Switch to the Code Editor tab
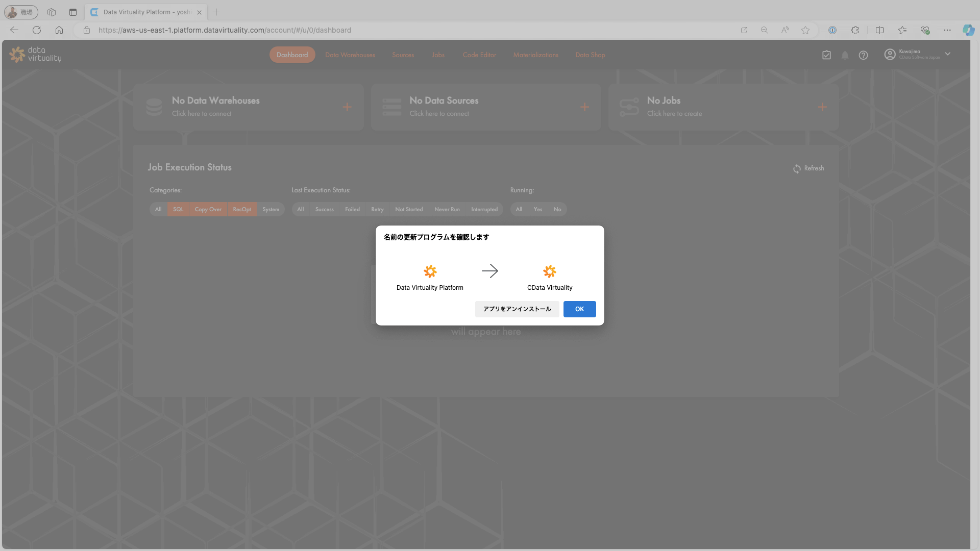Image resolution: width=980 pixels, height=551 pixels. pos(479,55)
